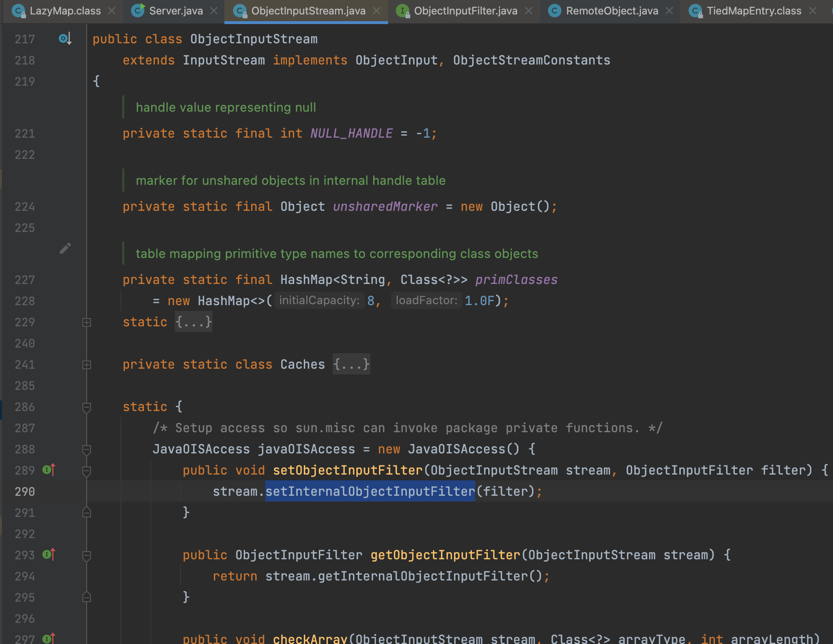The image size is (833, 644).
Task: Click getInternalObjectInputFilter call on line 294
Action: (423, 576)
